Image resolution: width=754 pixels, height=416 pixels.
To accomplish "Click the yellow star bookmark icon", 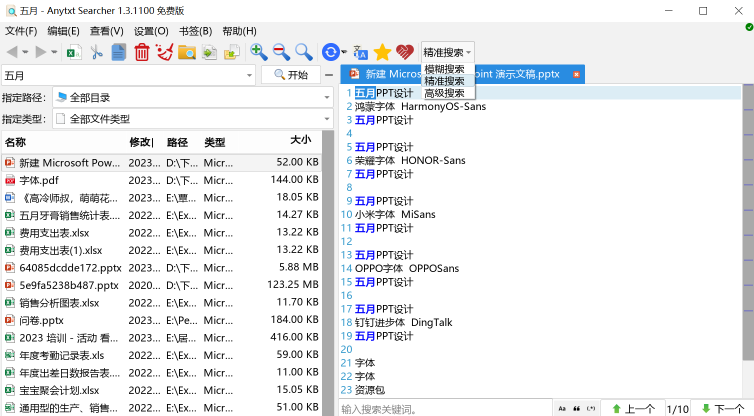I will [x=382, y=52].
